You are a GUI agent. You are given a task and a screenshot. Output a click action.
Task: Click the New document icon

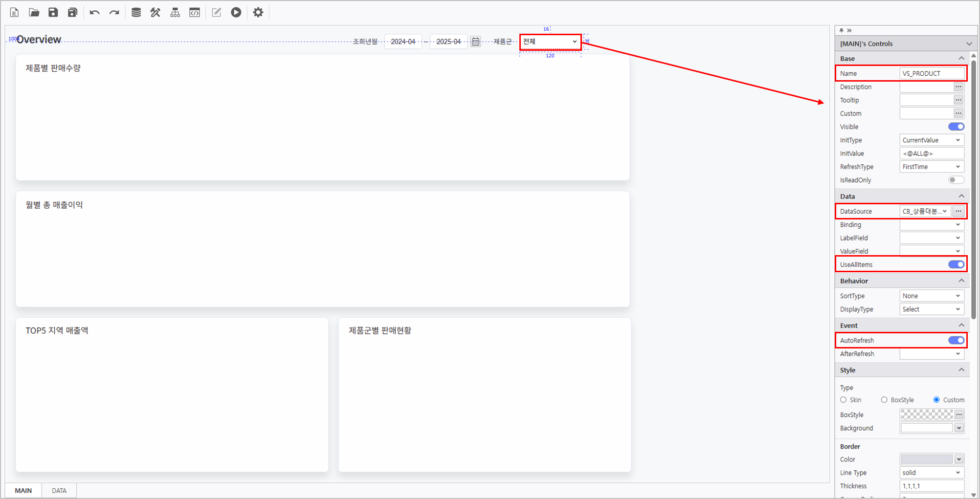tap(14, 13)
